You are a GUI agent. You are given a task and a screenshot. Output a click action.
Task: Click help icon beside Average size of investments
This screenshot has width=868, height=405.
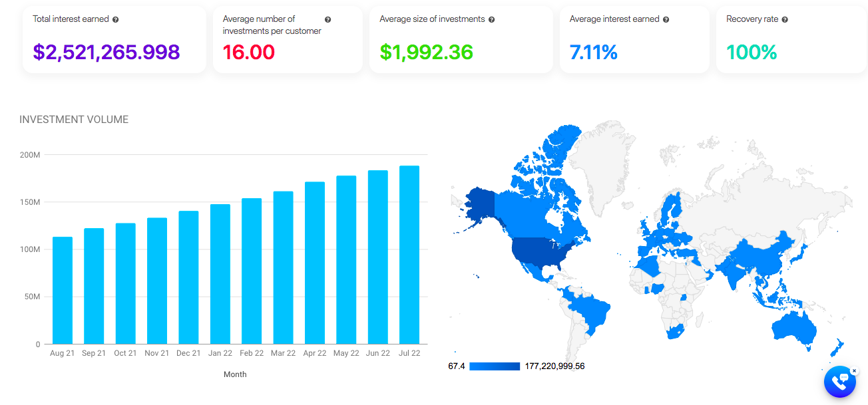click(x=492, y=20)
